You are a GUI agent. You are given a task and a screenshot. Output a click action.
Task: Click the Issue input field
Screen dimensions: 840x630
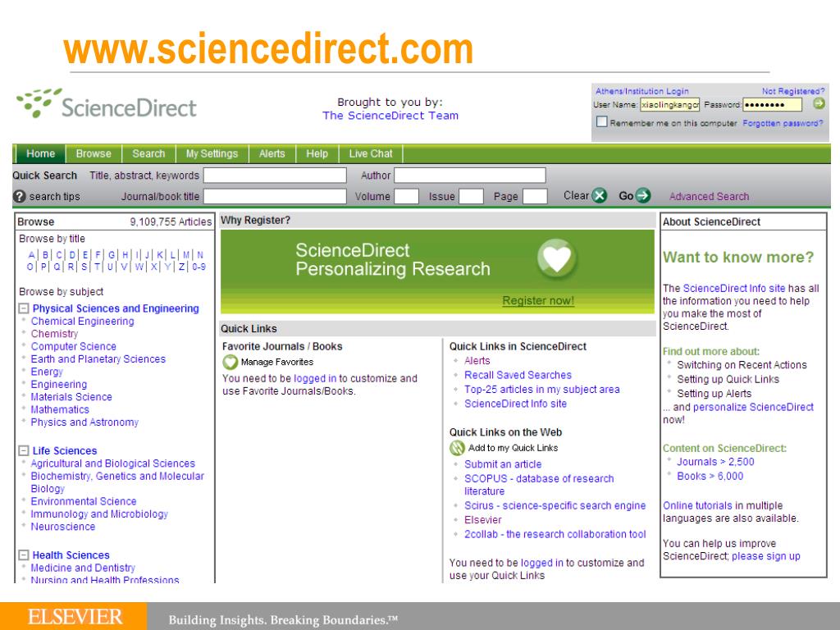coord(472,196)
